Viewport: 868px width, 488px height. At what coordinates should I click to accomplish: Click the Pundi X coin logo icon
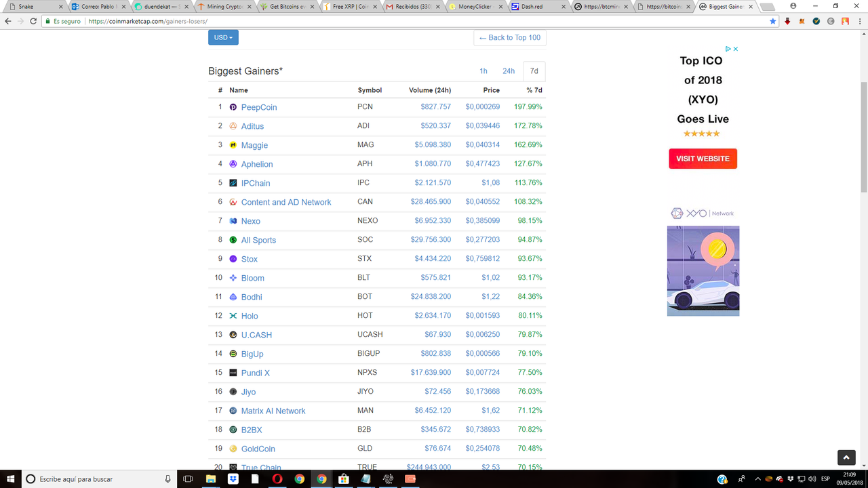(233, 373)
